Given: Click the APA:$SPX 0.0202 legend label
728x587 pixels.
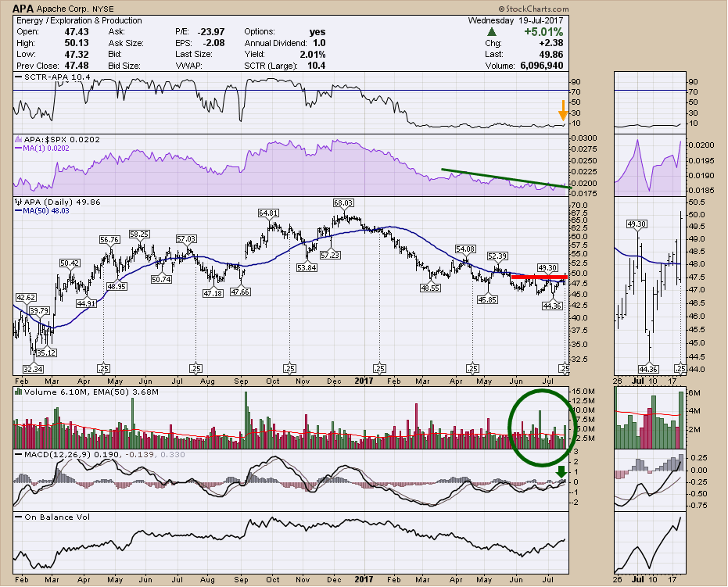Looking at the screenshot, I should [57, 139].
